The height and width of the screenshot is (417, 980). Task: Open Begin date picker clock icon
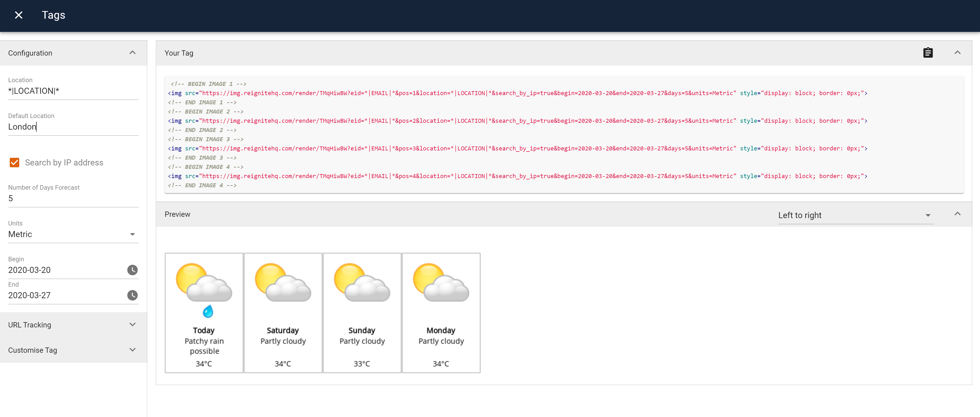pyautogui.click(x=132, y=270)
